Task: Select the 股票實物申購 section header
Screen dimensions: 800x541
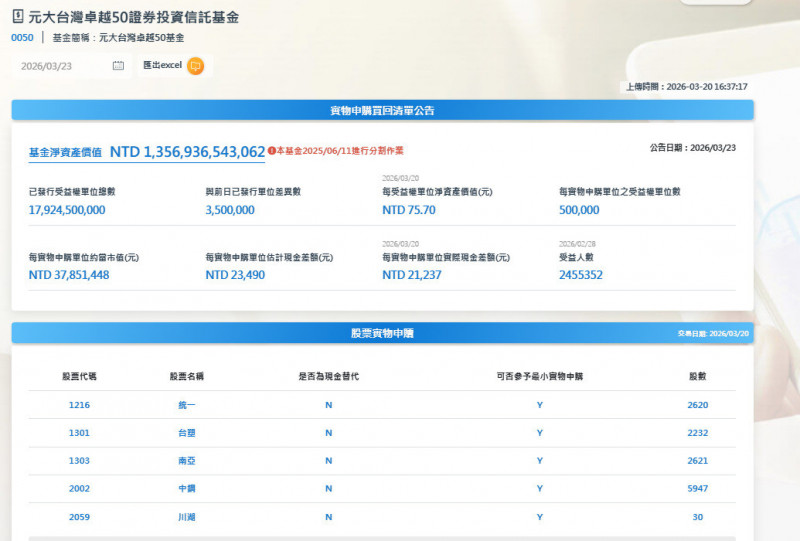Action: 382,333
